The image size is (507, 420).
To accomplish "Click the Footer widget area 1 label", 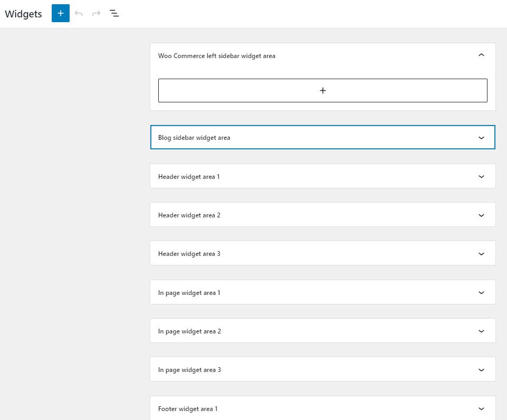I will coord(188,409).
